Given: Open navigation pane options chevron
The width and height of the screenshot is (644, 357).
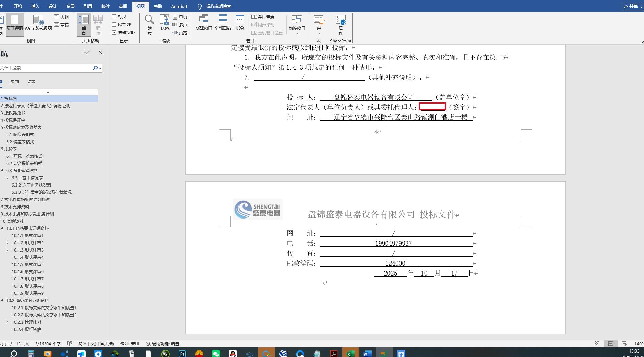Looking at the screenshot, I should [87, 53].
